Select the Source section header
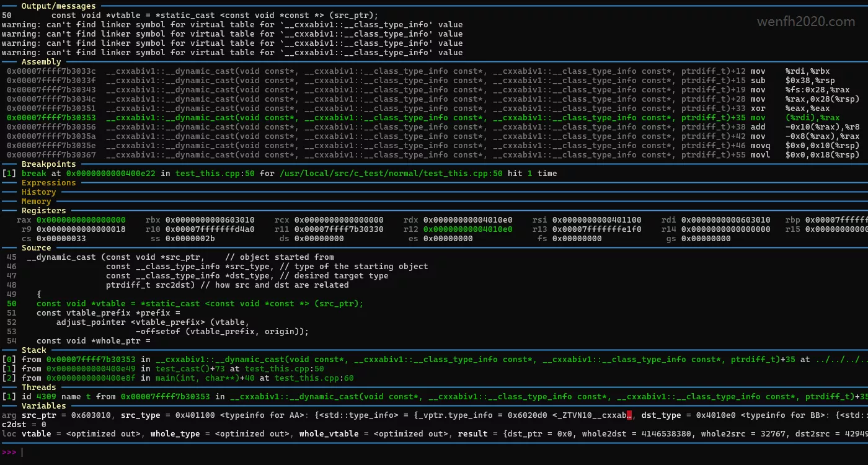The height and width of the screenshot is (465, 868). coord(36,248)
